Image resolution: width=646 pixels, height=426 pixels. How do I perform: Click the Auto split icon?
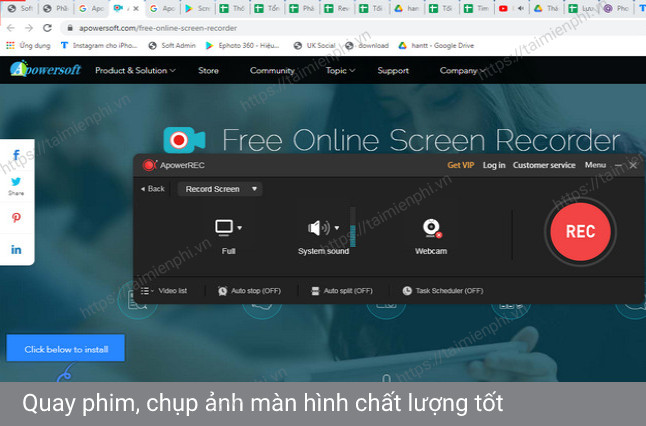click(x=315, y=291)
